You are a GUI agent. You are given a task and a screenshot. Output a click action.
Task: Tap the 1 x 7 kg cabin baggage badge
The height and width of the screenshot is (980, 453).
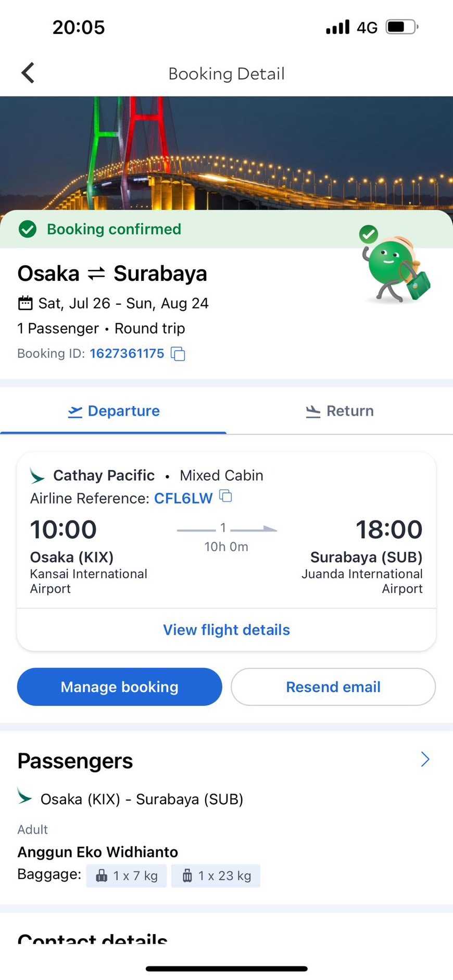pos(127,876)
